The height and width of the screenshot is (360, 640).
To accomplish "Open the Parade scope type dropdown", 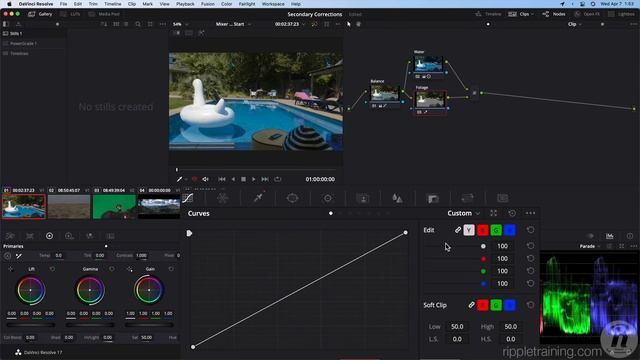I will [590, 246].
